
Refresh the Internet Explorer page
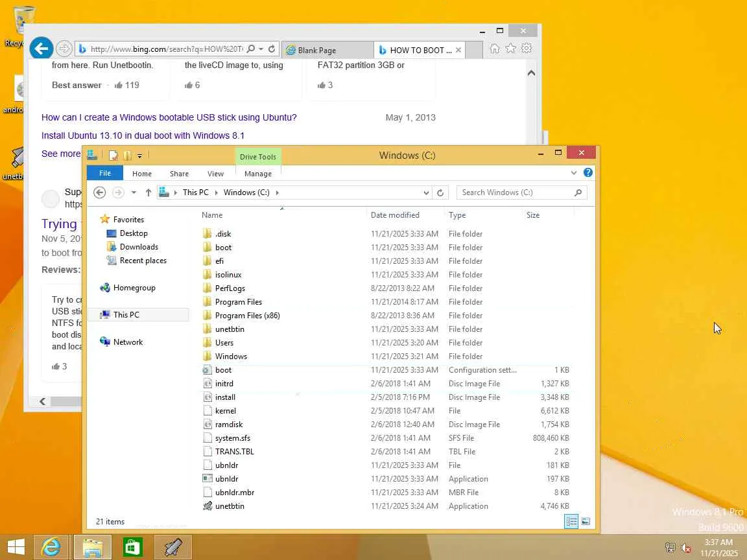pyautogui.click(x=272, y=49)
